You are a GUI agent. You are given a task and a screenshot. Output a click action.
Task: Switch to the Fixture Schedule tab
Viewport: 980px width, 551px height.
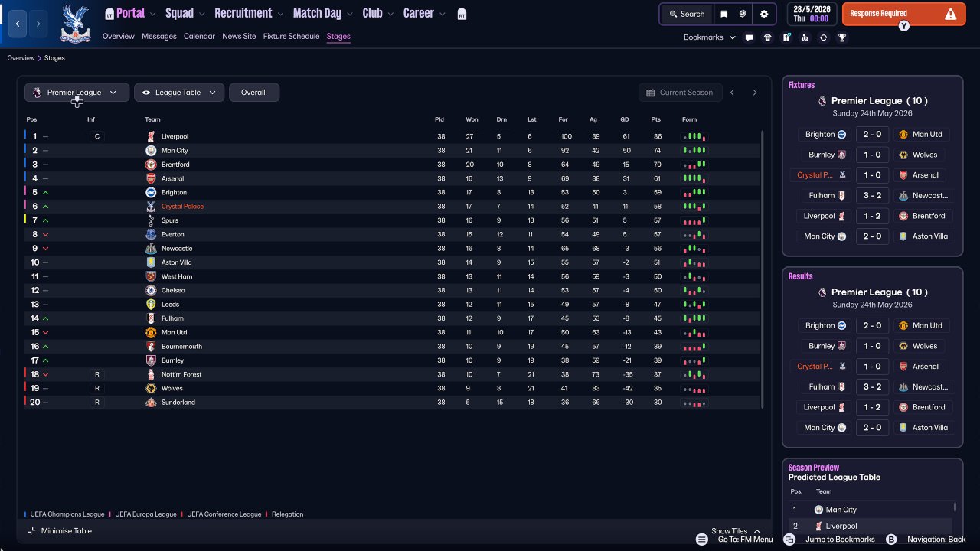click(291, 37)
